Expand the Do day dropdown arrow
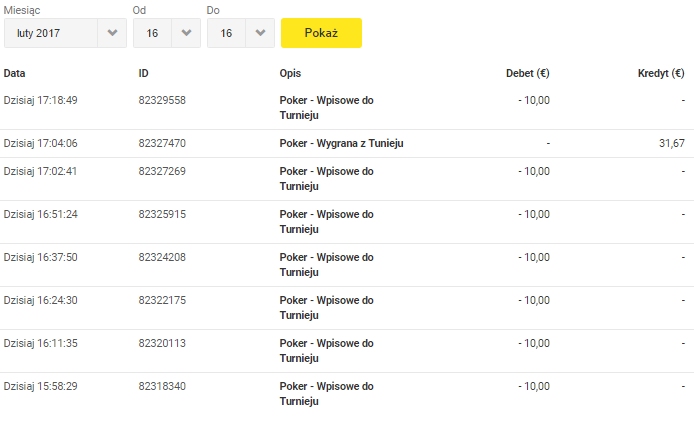Image resolution: width=694 pixels, height=423 pixels. [260, 33]
